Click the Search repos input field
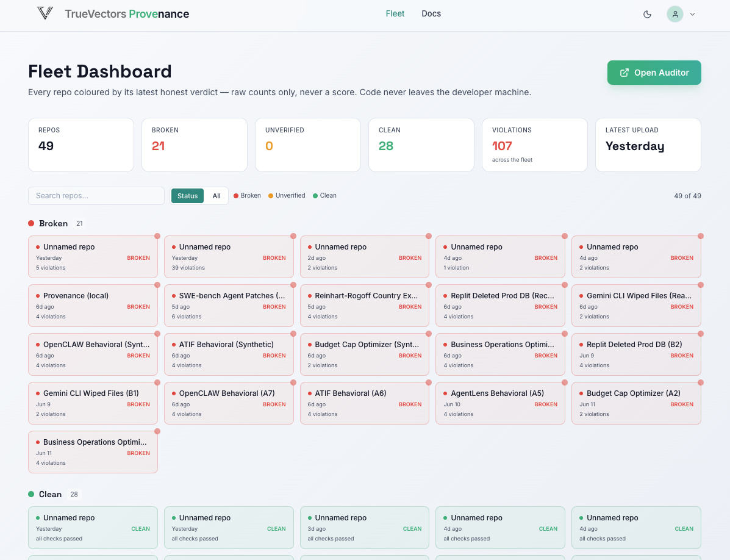 click(x=96, y=195)
